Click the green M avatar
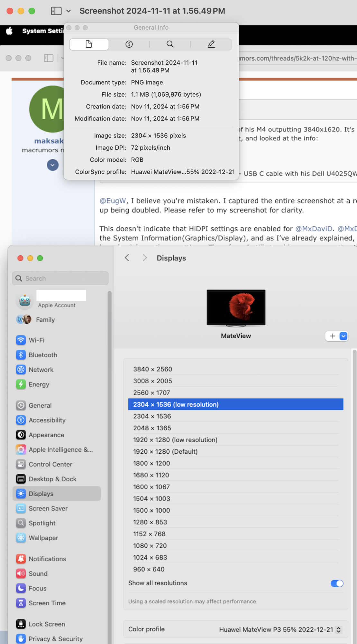Viewport: 357px width, 644px height. click(x=47, y=109)
